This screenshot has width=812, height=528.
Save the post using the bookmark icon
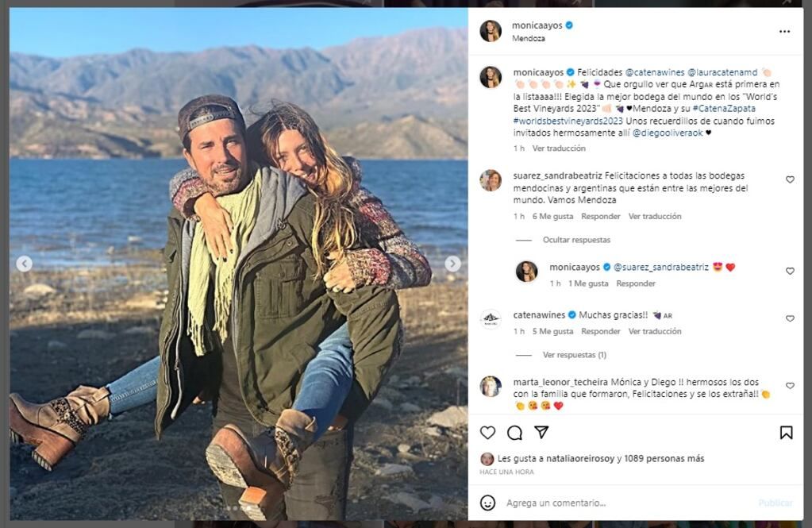pyautogui.click(x=785, y=431)
